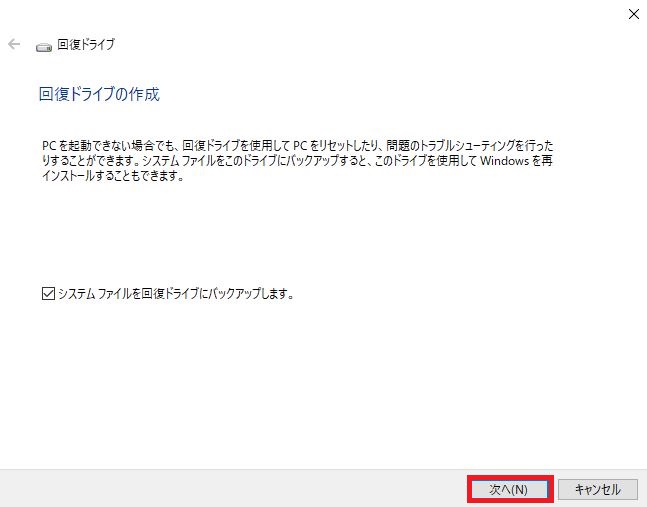This screenshot has width=647, height=507.
Task: Uncheck the システム ファイル backup checkbox
Action: [x=48, y=294]
